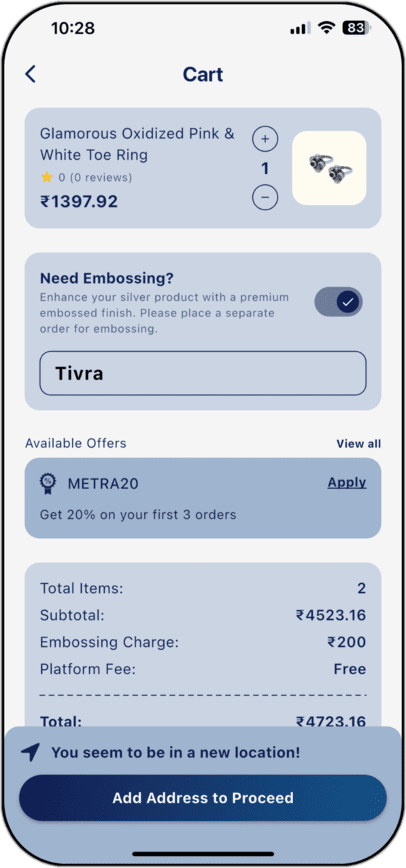406x868 pixels.
Task: Go back using the left chevron
Action: point(30,74)
